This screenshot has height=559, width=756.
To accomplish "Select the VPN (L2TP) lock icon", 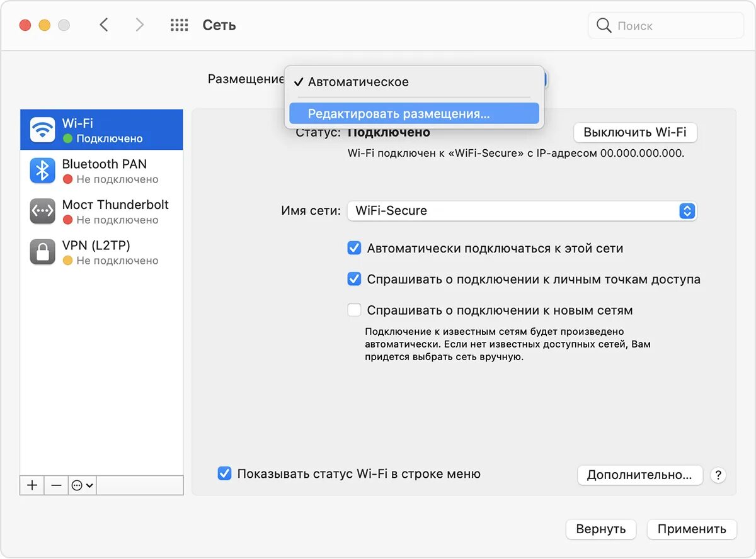I will [x=43, y=252].
